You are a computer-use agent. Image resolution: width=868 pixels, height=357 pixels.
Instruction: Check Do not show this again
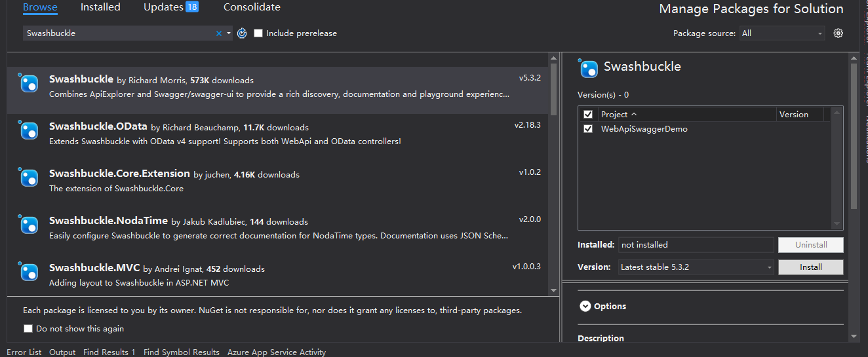(28, 329)
